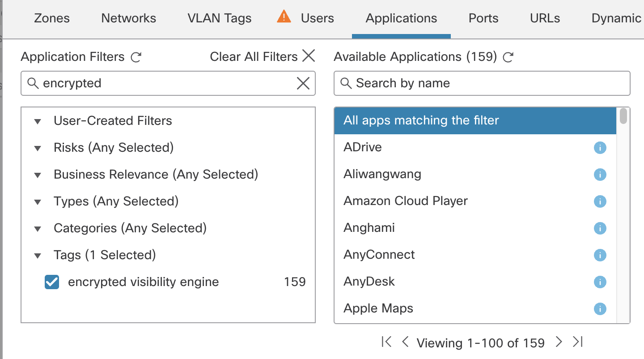The height and width of the screenshot is (359, 644).
Task: Clear the 'encrypted' filter search text
Action: click(303, 83)
